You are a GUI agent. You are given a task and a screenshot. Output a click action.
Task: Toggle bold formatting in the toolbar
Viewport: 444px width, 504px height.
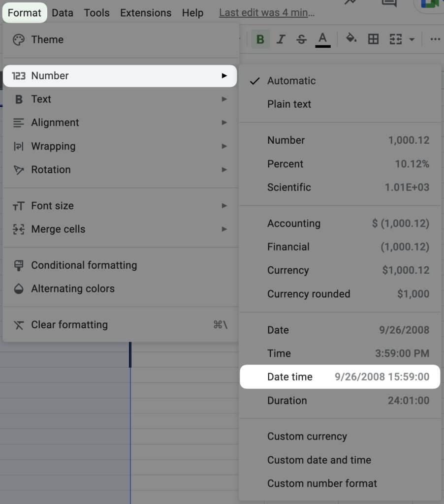coord(260,39)
